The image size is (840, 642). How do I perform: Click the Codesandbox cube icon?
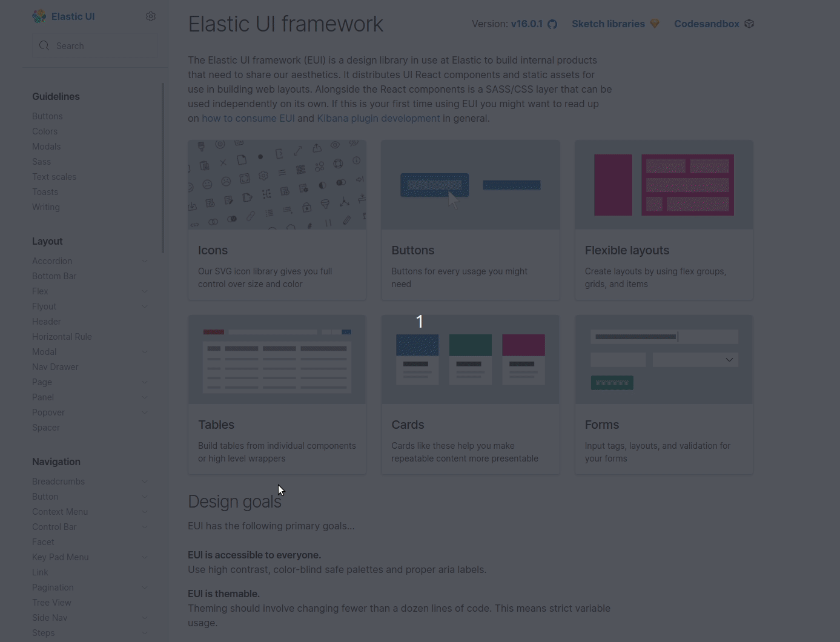pyautogui.click(x=749, y=24)
